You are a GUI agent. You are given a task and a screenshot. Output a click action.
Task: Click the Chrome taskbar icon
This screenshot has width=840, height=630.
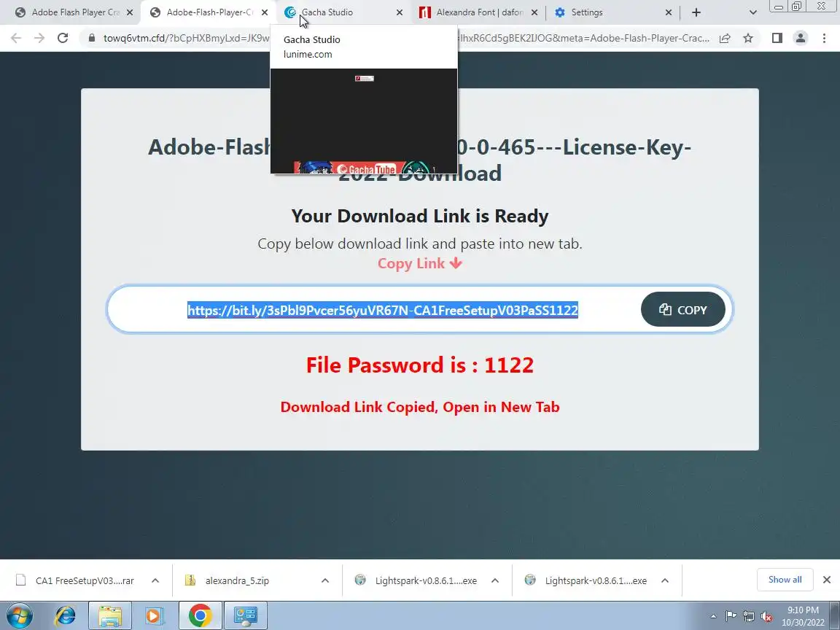pyautogui.click(x=200, y=615)
